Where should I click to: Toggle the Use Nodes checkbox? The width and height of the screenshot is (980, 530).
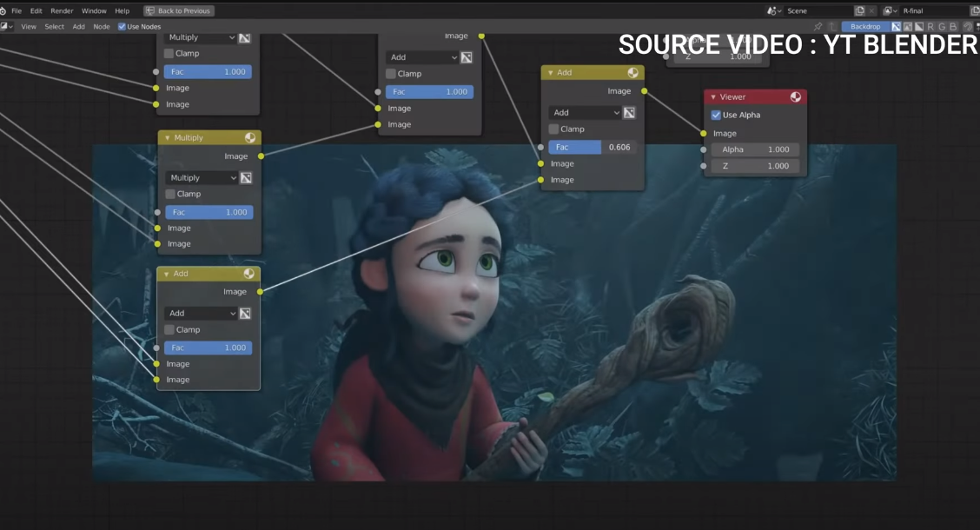pos(122,26)
